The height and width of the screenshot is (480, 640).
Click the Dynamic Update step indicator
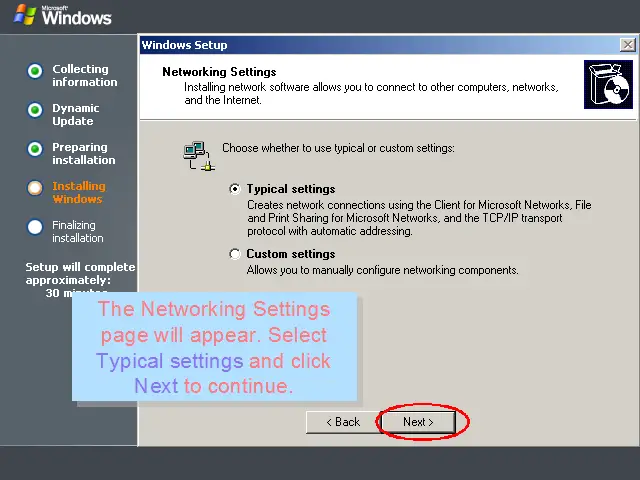[x=35, y=110]
